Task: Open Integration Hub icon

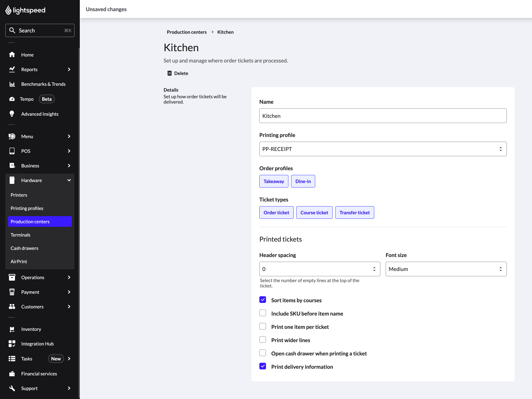Action: pos(12,344)
